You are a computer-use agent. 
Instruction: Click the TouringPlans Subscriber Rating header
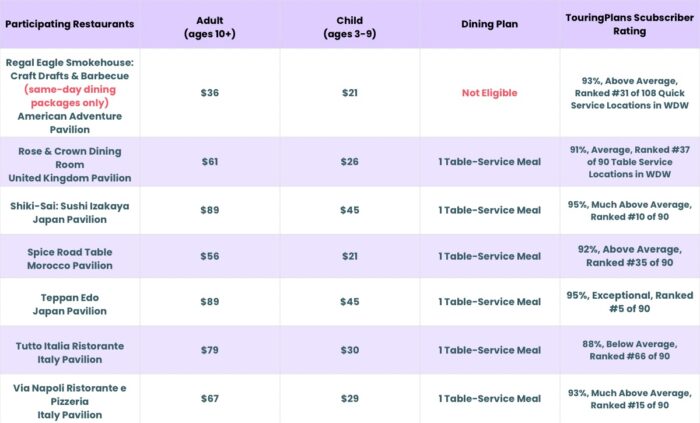click(630, 24)
